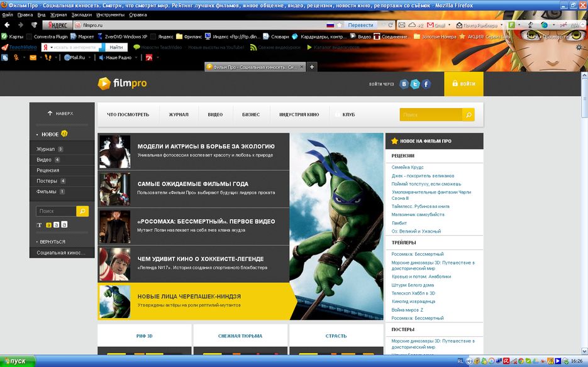Click the Перевести translate button
588x367 pixels.
pyautogui.click(x=360, y=25)
